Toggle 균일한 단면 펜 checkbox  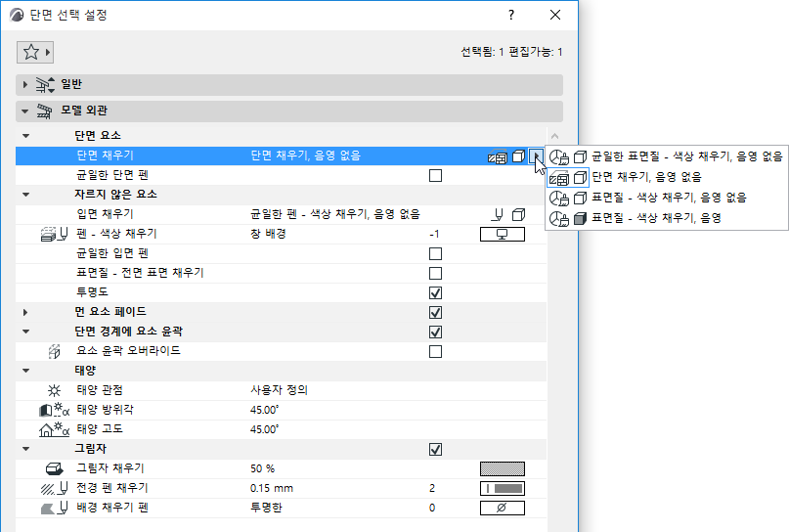(435, 176)
